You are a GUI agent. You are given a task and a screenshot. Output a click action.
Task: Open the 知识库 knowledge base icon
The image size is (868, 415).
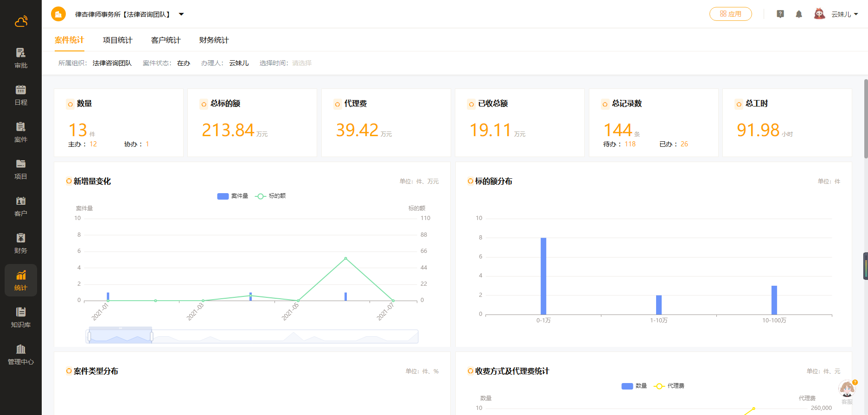point(21,317)
